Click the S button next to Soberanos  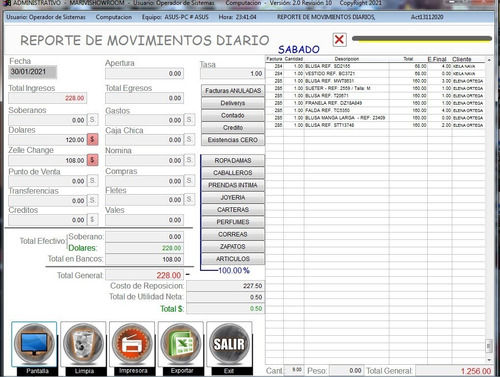tap(92, 119)
